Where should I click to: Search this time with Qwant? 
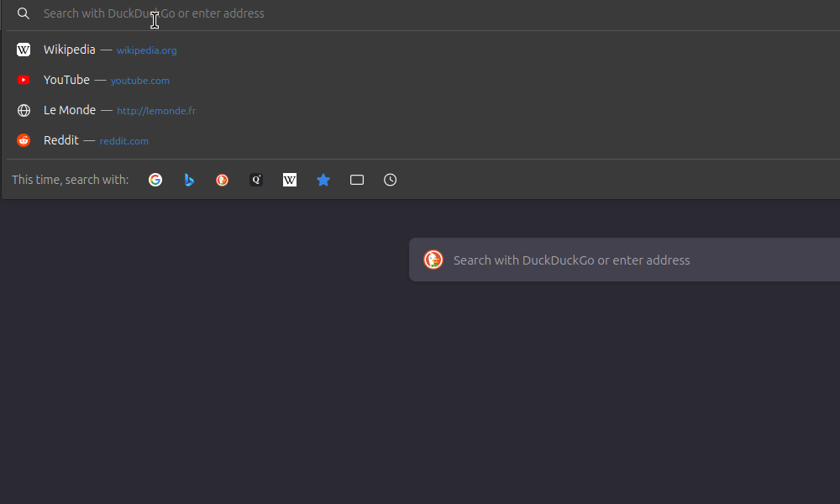pos(256,180)
